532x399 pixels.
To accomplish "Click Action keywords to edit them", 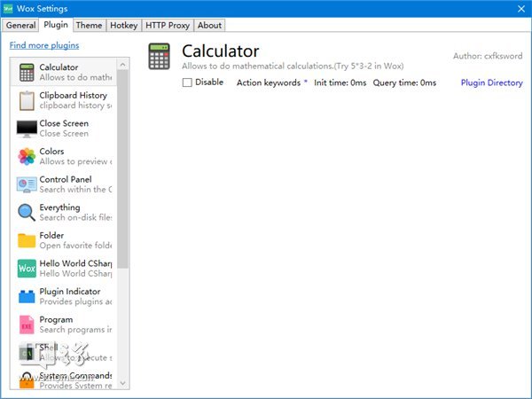I will [x=269, y=82].
